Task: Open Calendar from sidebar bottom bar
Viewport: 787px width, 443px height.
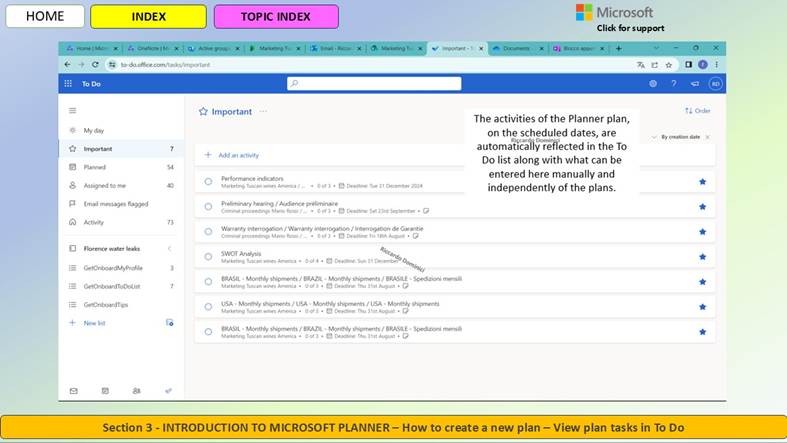Action: click(105, 391)
